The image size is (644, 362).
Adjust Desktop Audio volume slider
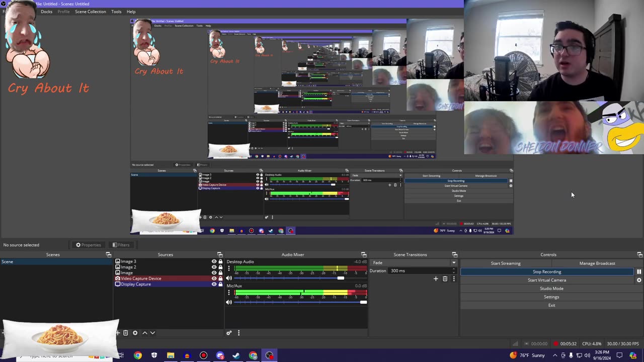[300, 278]
